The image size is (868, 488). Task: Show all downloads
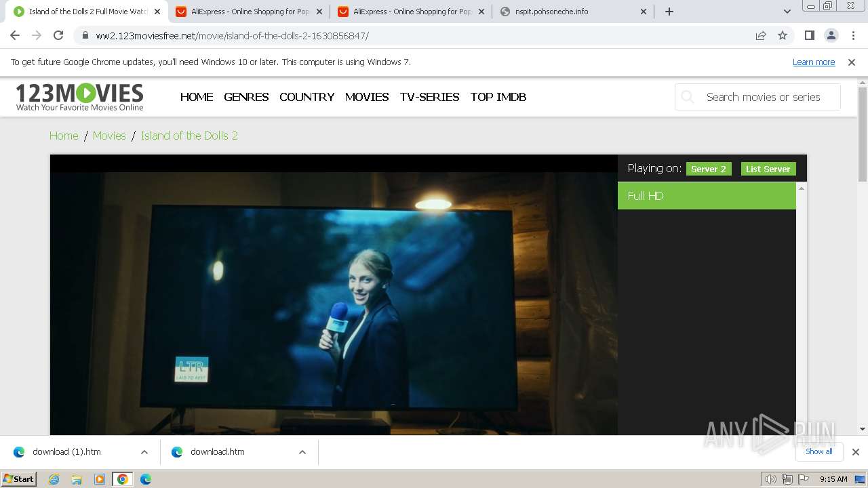coord(819,451)
